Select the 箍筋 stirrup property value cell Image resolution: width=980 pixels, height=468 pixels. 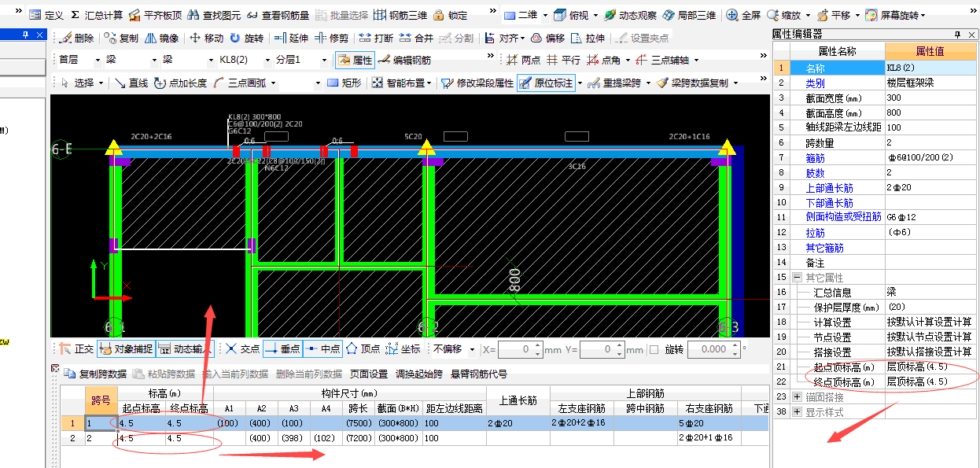point(932,157)
